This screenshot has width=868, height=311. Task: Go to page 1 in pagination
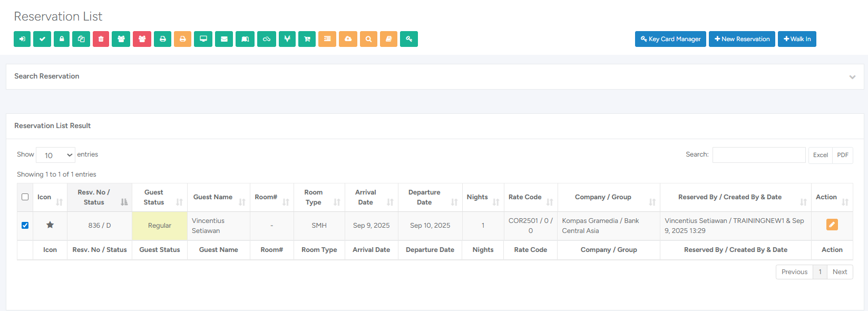[x=820, y=272]
